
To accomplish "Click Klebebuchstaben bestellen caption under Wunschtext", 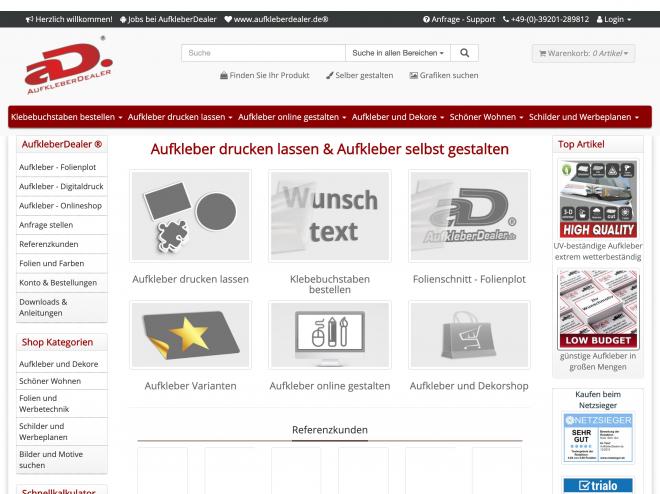I will click(330, 284).
